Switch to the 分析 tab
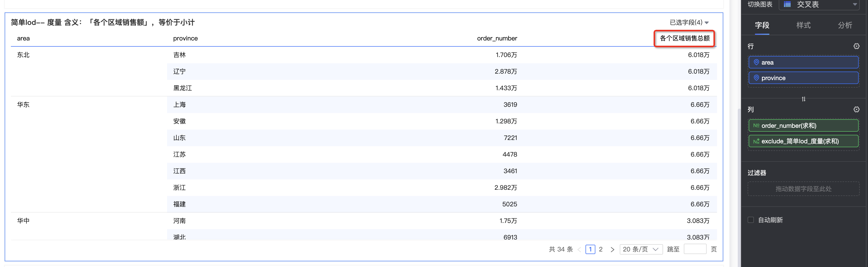Screen dimensions: 868x267 coord(845,25)
